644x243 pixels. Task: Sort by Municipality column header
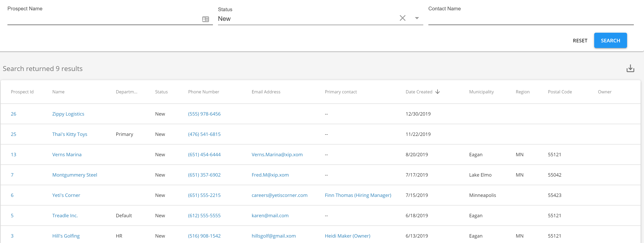point(481,92)
